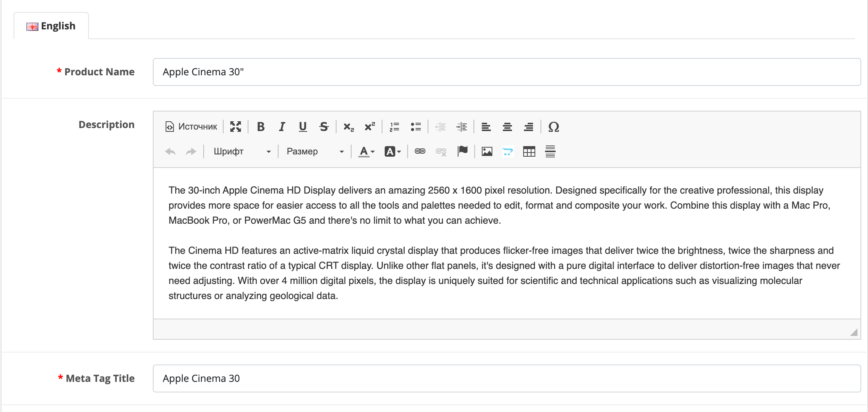The width and height of the screenshot is (868, 412).
Task: Align text to the right
Action: coord(528,127)
